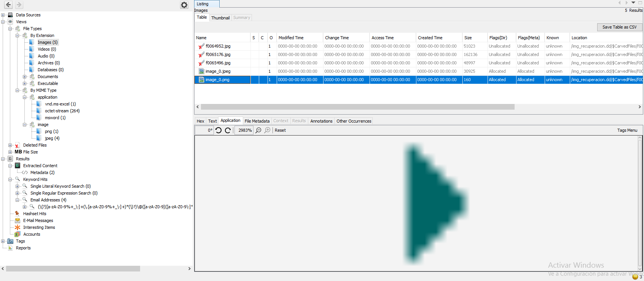Switch to the Thumbnail tab

[x=220, y=18]
